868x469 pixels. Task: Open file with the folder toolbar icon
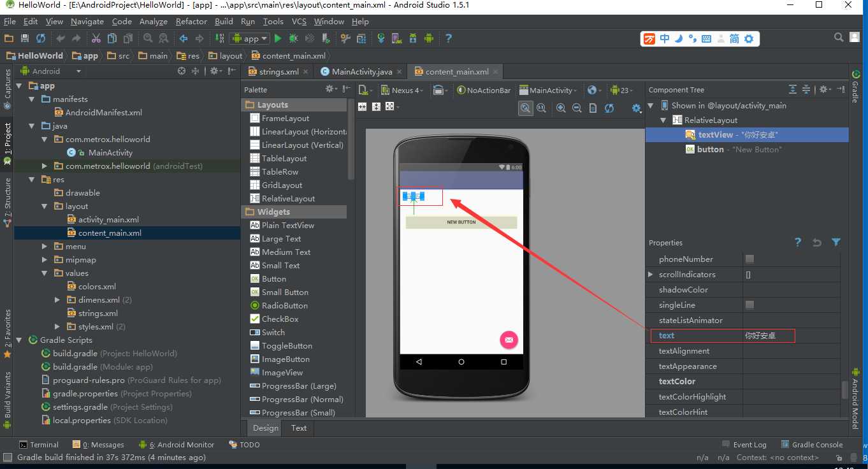coord(9,38)
